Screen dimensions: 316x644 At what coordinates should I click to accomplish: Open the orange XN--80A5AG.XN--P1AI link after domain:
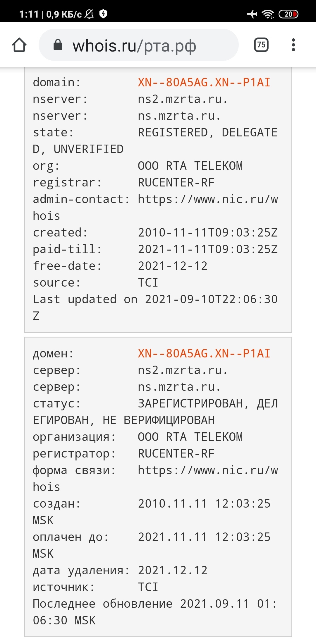click(x=204, y=83)
